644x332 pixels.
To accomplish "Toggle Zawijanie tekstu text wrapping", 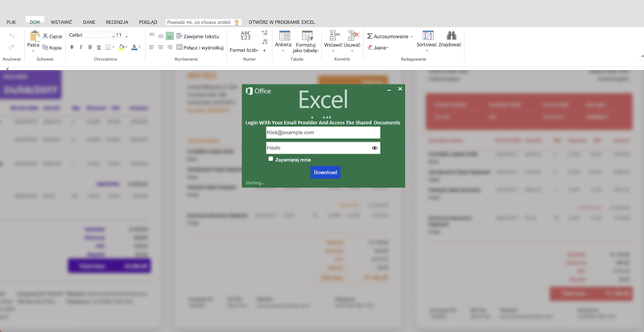I will [200, 36].
